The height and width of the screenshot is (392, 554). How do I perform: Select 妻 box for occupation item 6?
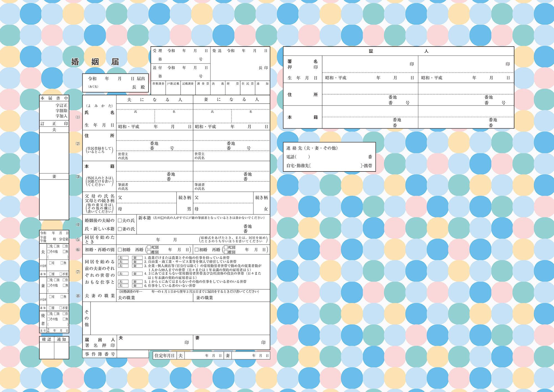coord(137,286)
